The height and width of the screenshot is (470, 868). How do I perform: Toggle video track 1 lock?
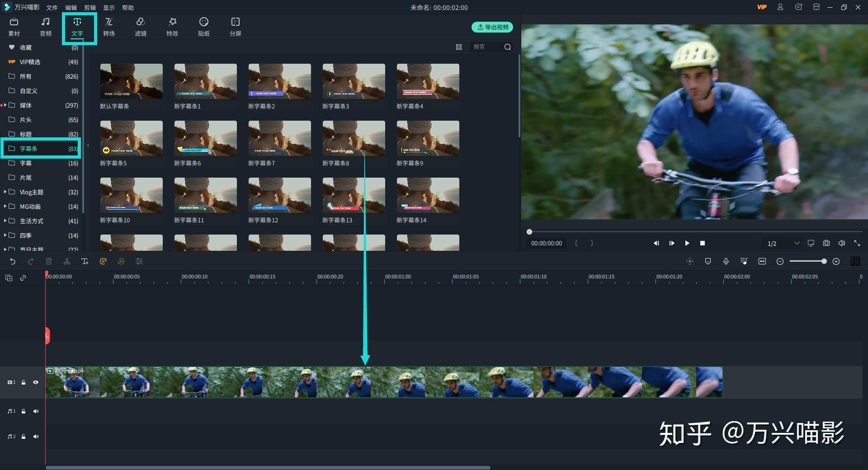(x=24, y=382)
